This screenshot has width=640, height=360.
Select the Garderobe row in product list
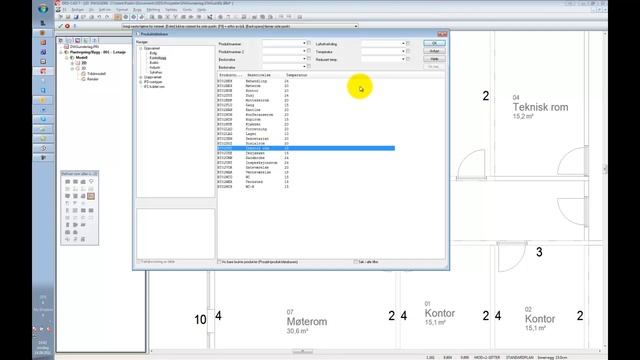[306, 158]
